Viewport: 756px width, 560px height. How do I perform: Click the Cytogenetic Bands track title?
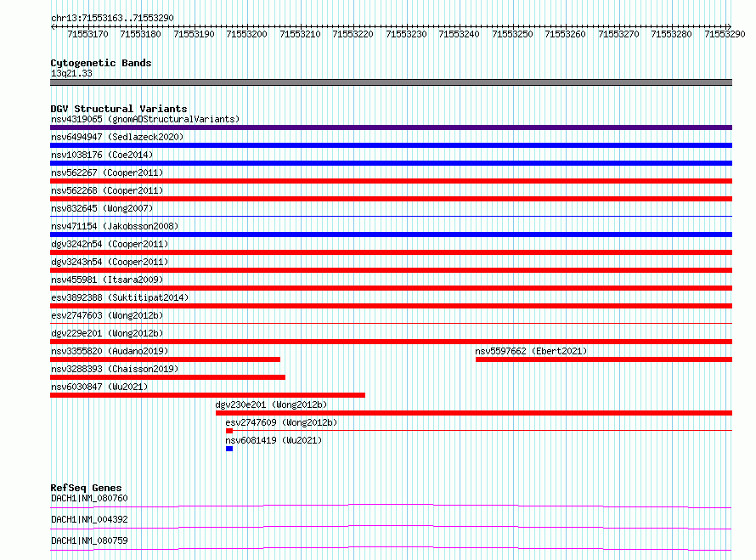coord(101,63)
